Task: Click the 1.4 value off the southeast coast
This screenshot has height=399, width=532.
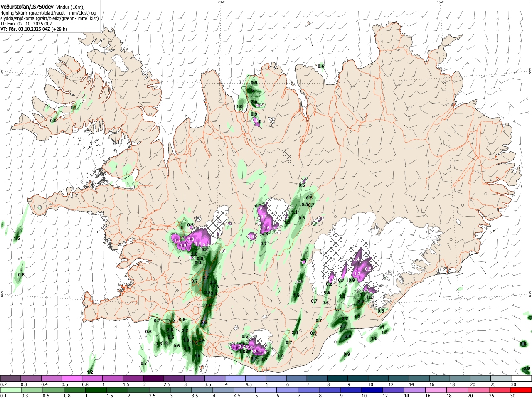Action: (381, 327)
